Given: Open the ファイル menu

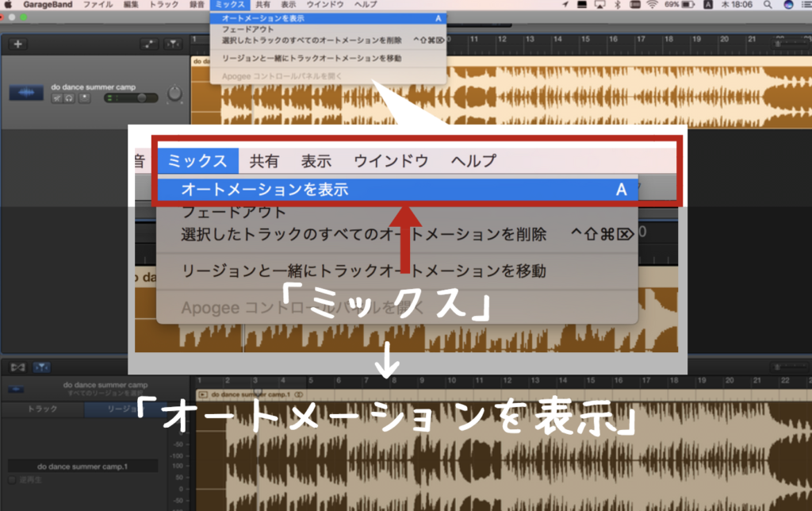Looking at the screenshot, I should click(98, 5).
